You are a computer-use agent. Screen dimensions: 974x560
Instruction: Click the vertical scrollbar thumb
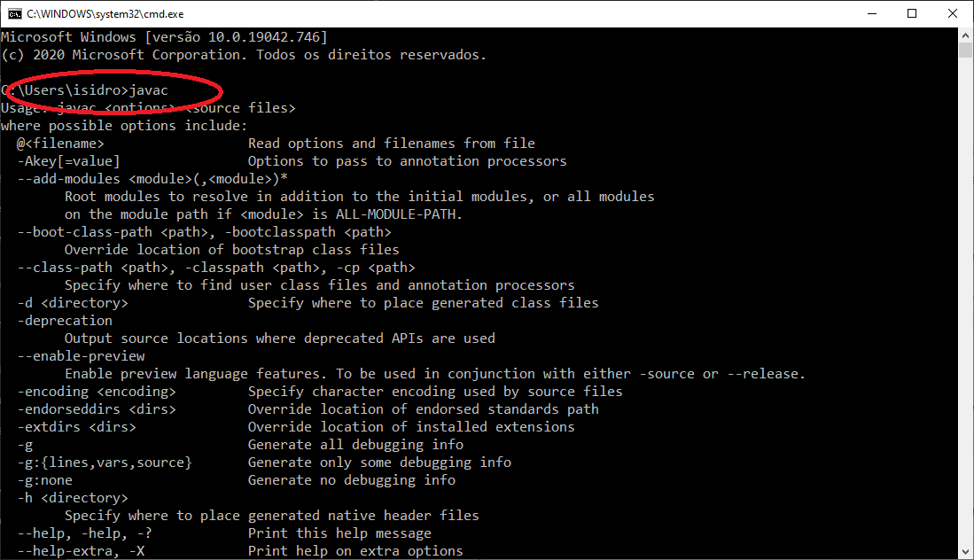pyautogui.click(x=965, y=50)
